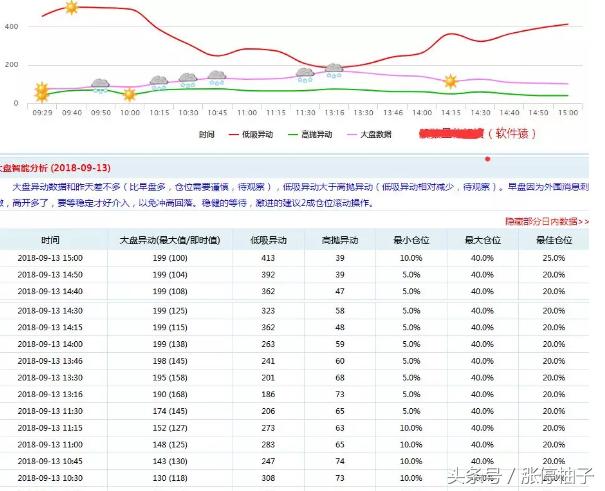Screen dimensions: 605x491
Task: Click the cloud icon above 11:30
Action: click(x=305, y=74)
